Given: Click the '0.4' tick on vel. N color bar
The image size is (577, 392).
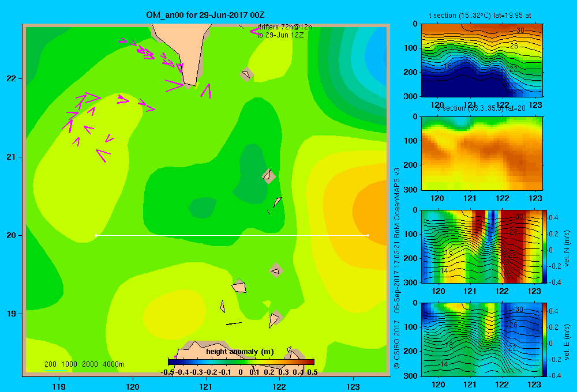Looking at the screenshot, I should (553, 218).
